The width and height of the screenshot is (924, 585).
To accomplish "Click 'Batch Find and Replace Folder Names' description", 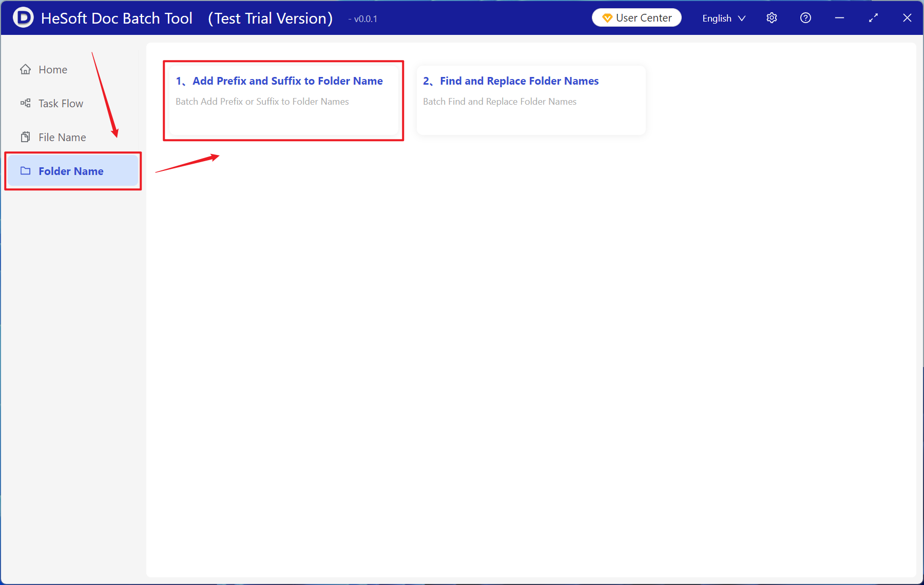I will point(499,102).
